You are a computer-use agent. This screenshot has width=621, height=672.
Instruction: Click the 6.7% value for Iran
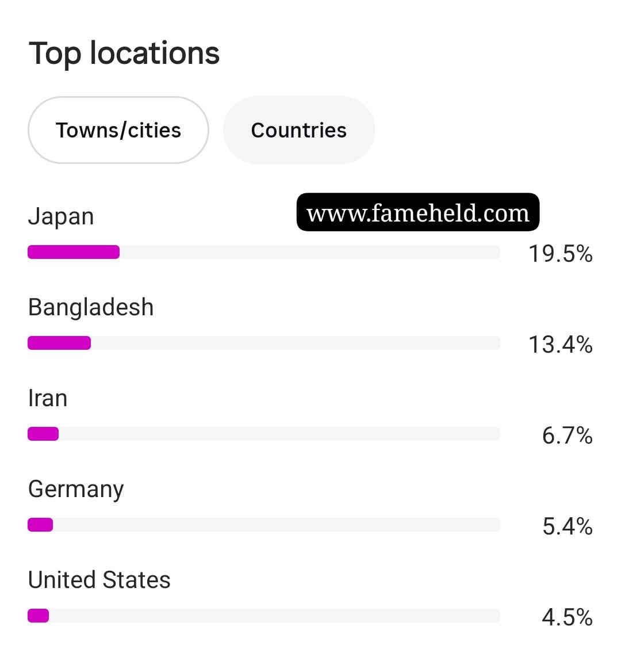tap(568, 435)
